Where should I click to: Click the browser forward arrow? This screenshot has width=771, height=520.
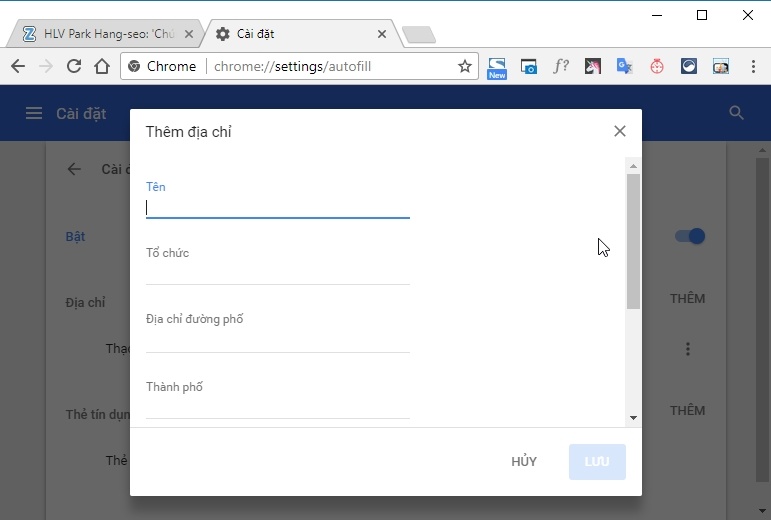click(46, 66)
